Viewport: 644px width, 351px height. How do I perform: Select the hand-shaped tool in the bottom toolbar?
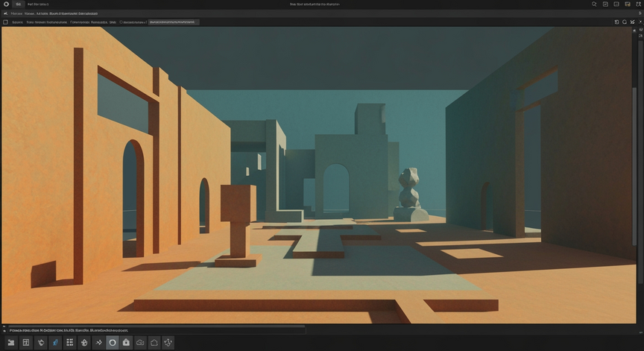tap(84, 342)
